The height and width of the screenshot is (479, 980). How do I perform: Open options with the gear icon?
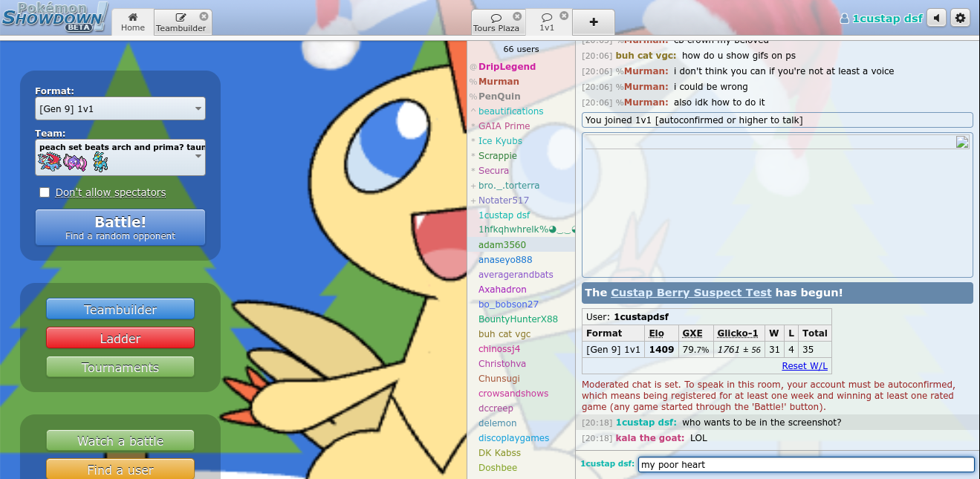[961, 18]
